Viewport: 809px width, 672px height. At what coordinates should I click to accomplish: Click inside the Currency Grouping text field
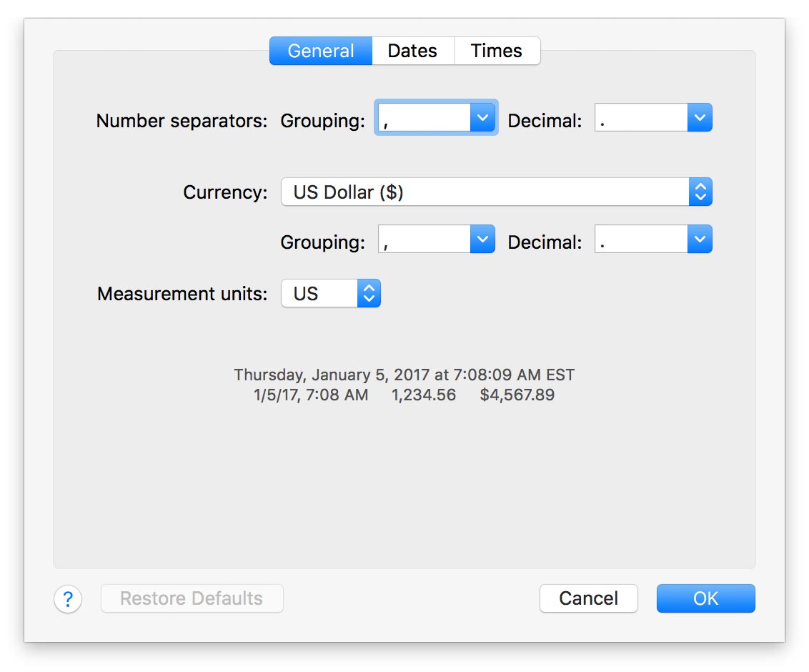424,239
